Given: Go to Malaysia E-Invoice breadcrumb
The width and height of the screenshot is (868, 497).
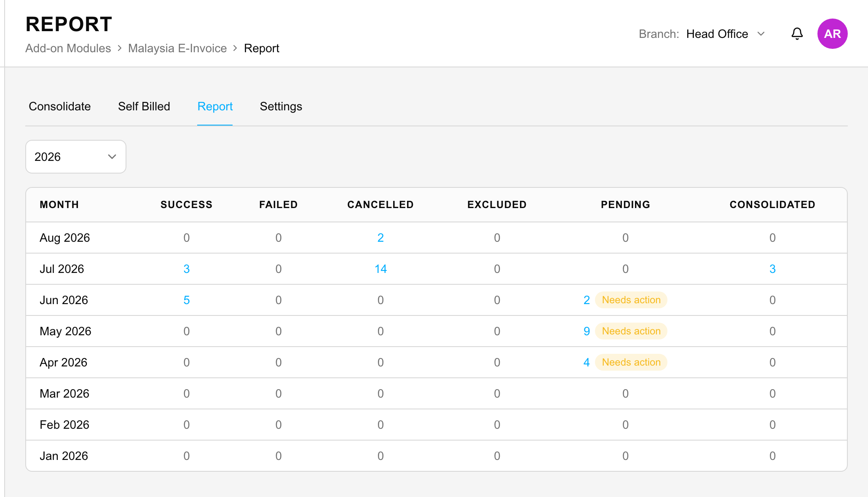Looking at the screenshot, I should (177, 48).
